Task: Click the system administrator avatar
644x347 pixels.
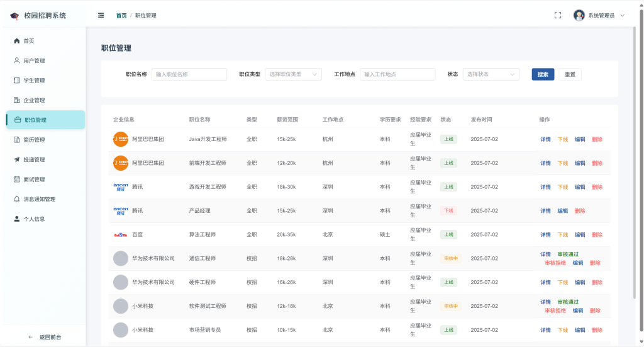Action: point(579,15)
